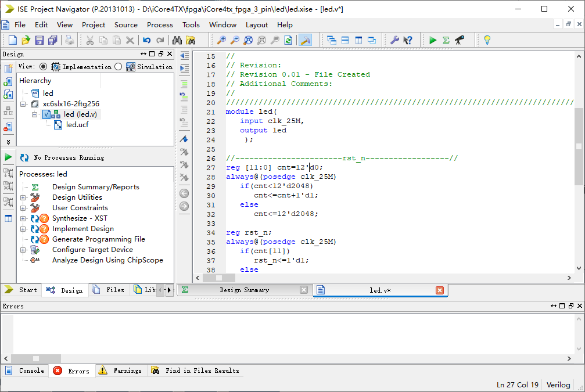Click the Zoom In magnifier icon
585x392 pixels.
pos(221,40)
